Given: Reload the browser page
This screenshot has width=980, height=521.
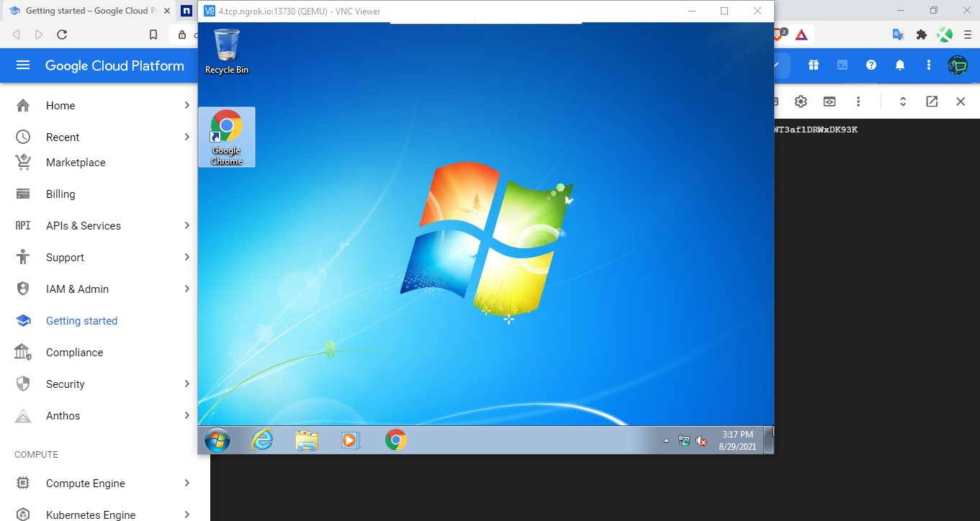Looking at the screenshot, I should 62,35.
